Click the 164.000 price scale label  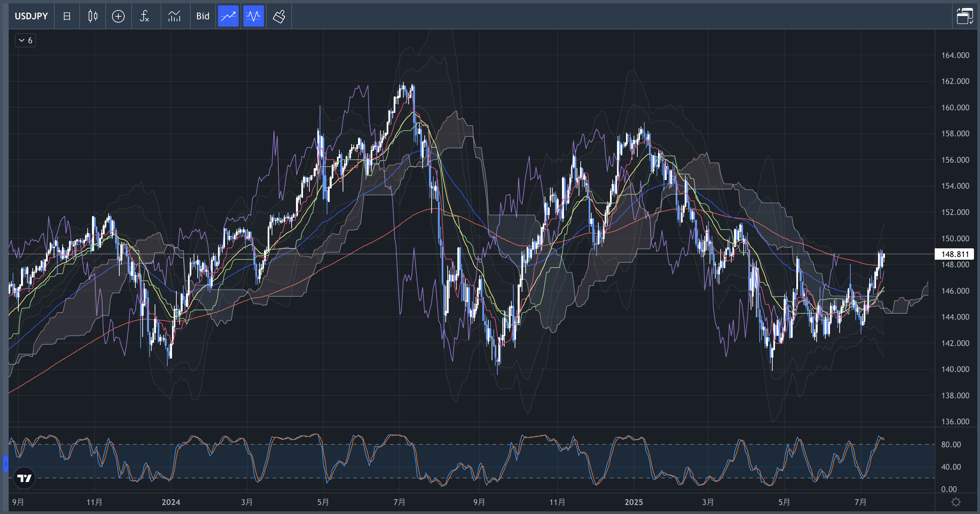tap(955, 56)
